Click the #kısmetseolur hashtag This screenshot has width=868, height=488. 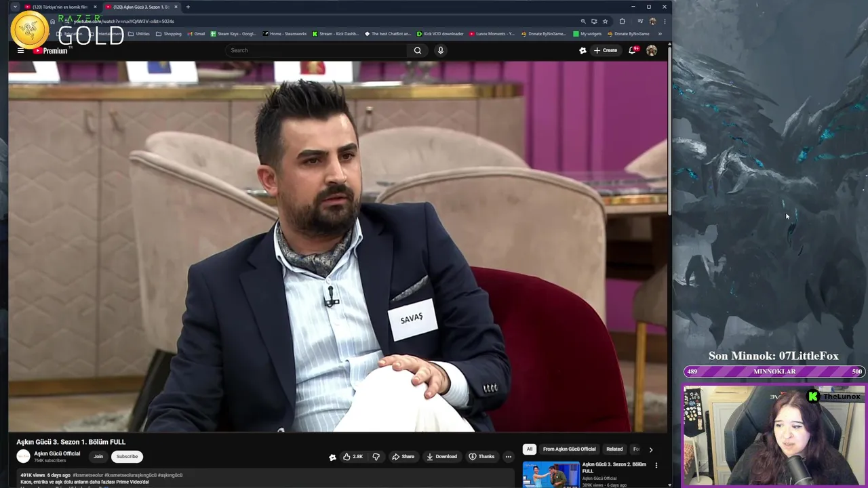[x=89, y=475]
